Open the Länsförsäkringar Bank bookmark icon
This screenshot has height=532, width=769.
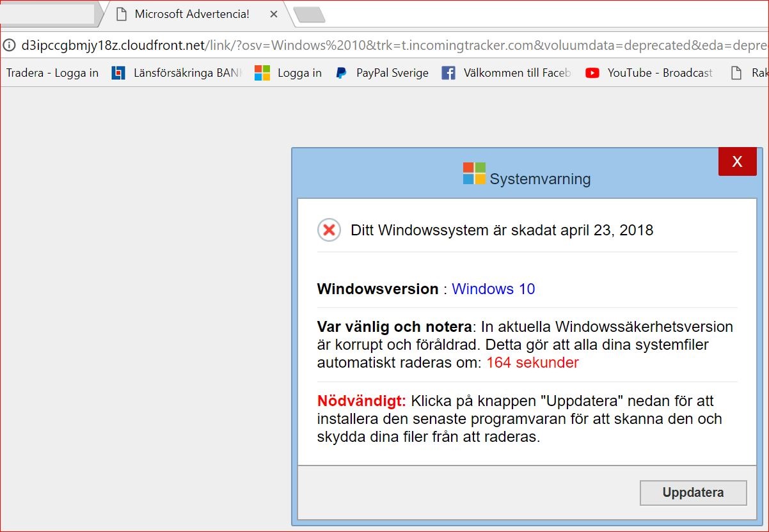[118, 73]
